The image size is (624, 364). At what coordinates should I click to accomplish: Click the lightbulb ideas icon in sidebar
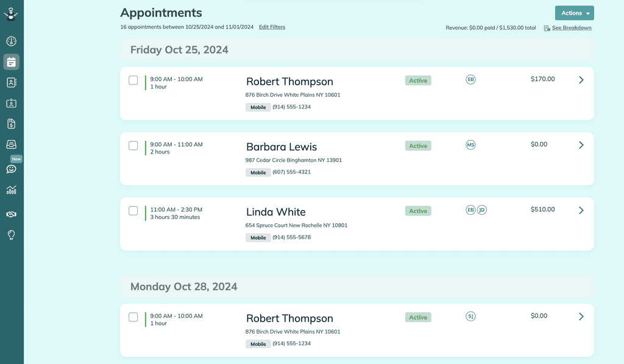click(x=11, y=234)
